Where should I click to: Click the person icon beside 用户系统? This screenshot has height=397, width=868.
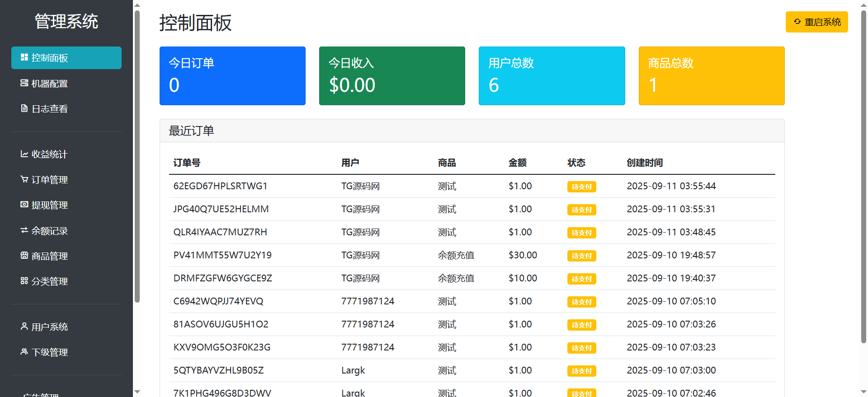pos(24,326)
